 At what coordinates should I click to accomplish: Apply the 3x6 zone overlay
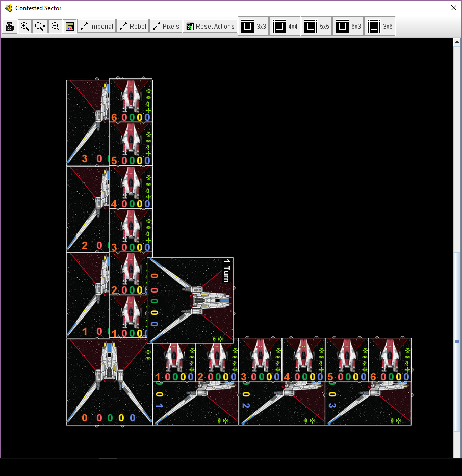tap(379, 26)
